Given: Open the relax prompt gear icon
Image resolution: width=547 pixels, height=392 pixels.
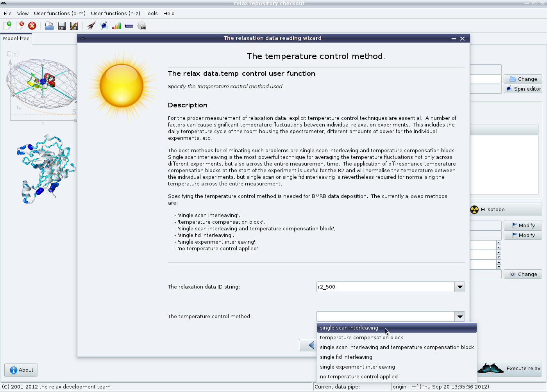Looking at the screenshot, I should (142, 26).
